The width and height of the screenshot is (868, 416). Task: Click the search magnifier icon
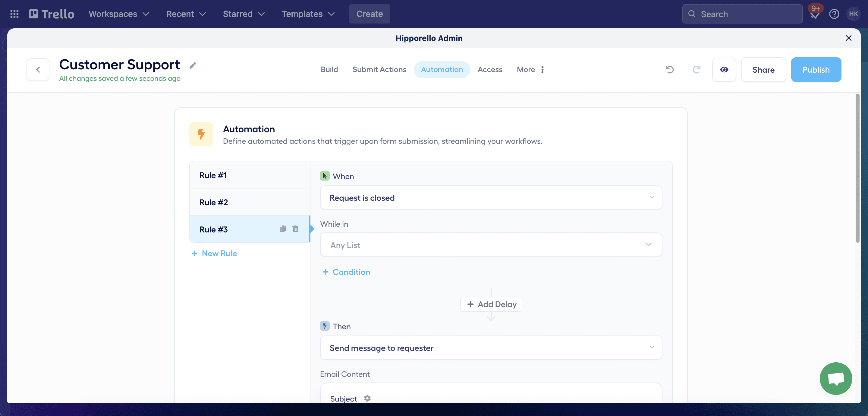[x=692, y=14]
